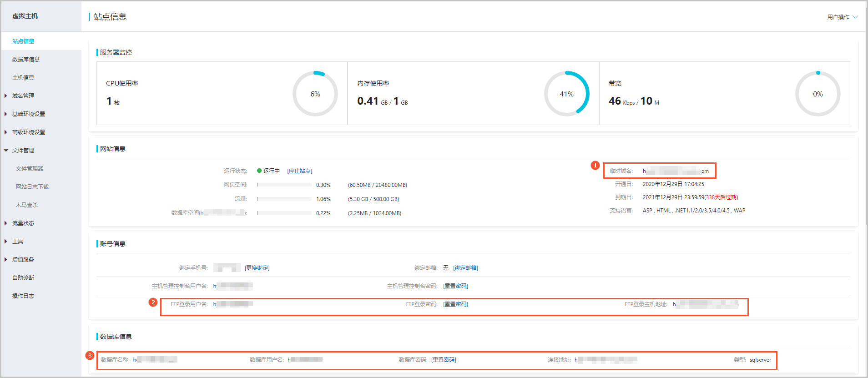Open 网站日志下载 submenu item
868x378 pixels.
click(x=32, y=186)
